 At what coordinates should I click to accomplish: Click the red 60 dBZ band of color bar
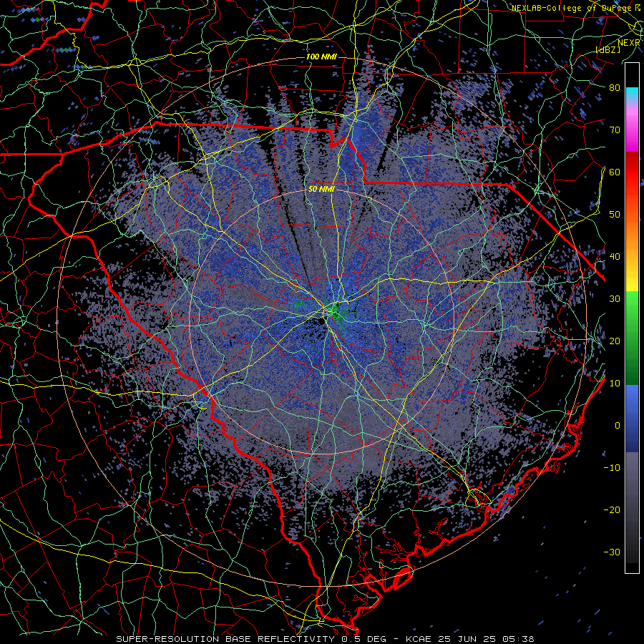(632, 172)
